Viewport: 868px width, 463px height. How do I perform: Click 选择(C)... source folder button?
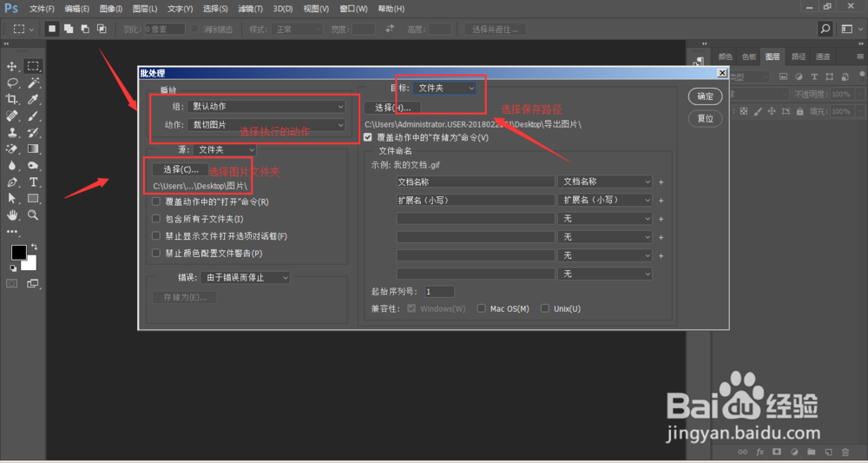(181, 169)
